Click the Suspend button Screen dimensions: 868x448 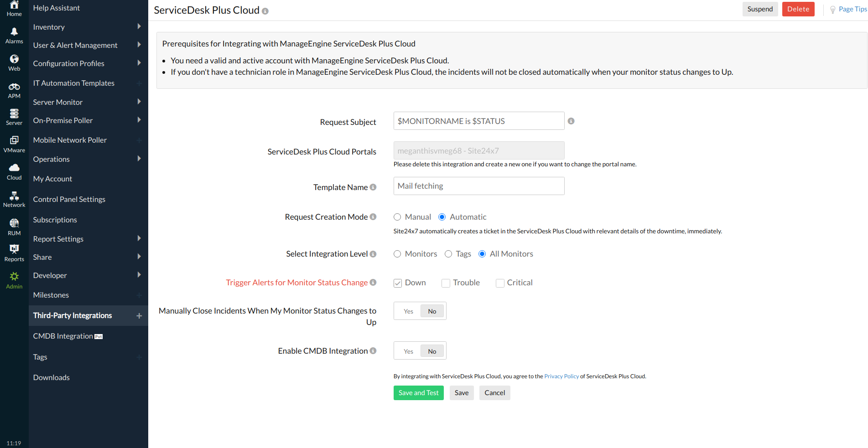[760, 9]
